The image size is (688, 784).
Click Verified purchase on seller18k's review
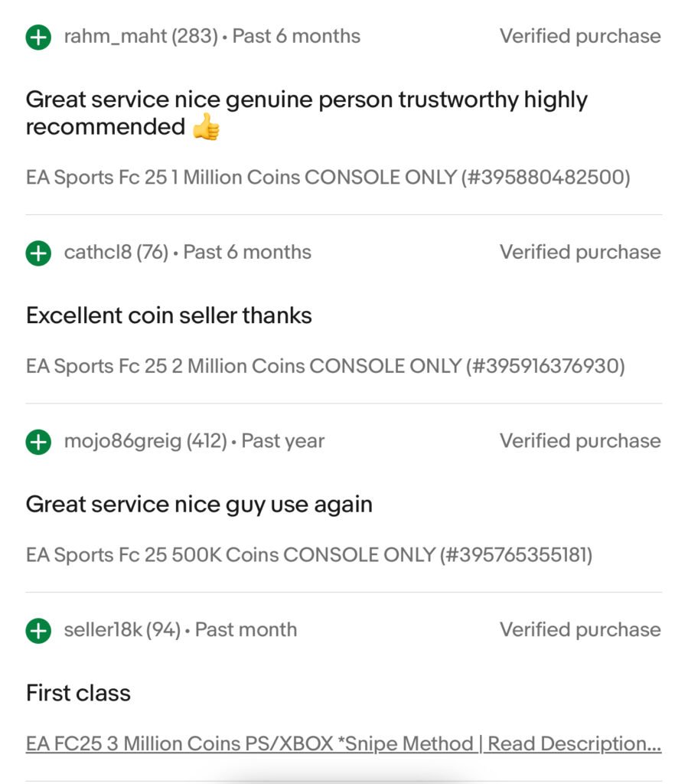click(580, 629)
